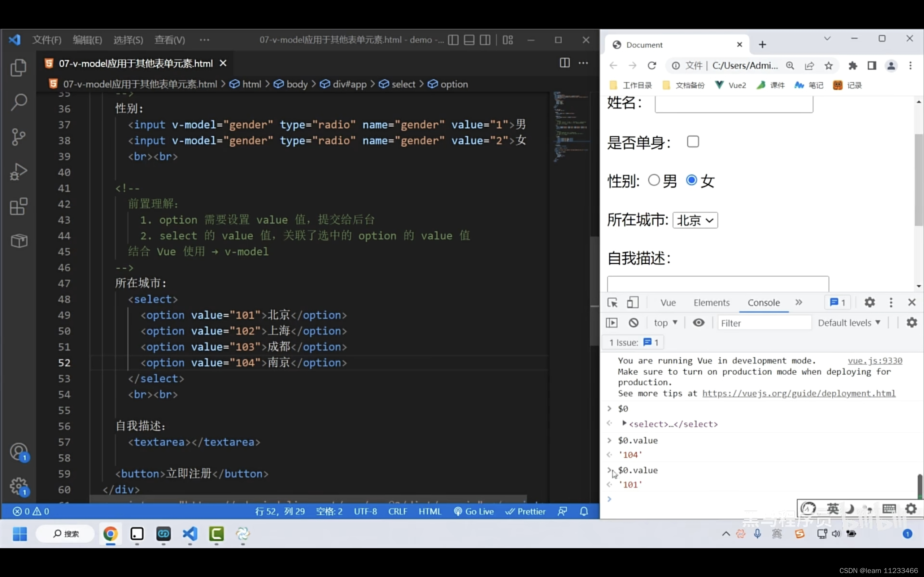Open the Extensions view
924x577 pixels.
pyautogui.click(x=18, y=206)
